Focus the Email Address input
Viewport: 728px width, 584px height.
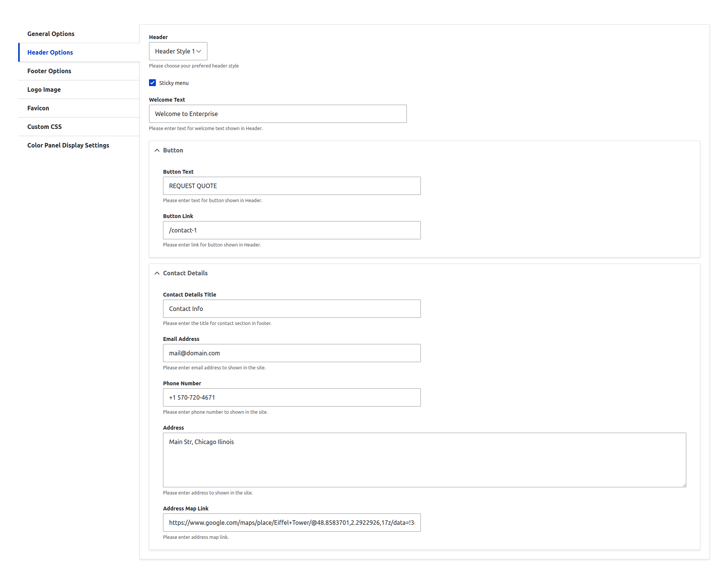292,353
